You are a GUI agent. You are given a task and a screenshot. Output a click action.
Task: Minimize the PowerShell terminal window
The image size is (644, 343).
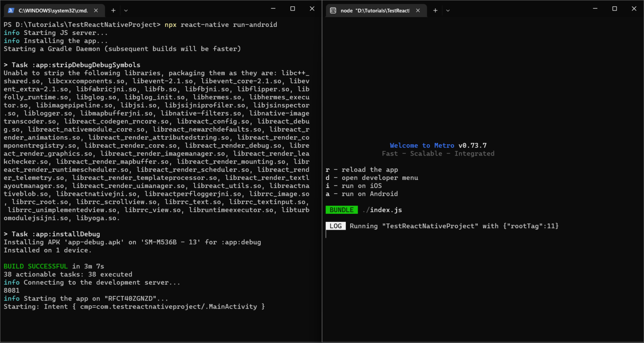pos(273,9)
